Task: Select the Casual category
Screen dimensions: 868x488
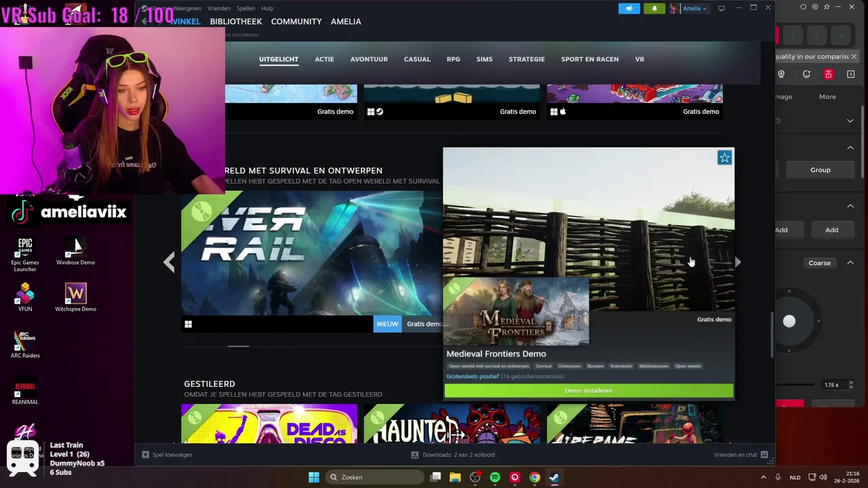Action: [x=417, y=59]
